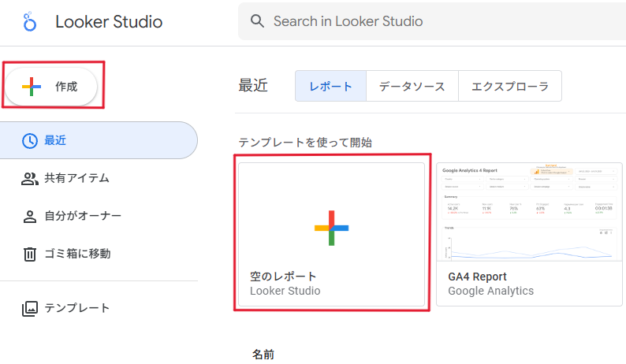Click the テンプレート gallery icon
This screenshot has width=626, height=364.
(x=29, y=308)
